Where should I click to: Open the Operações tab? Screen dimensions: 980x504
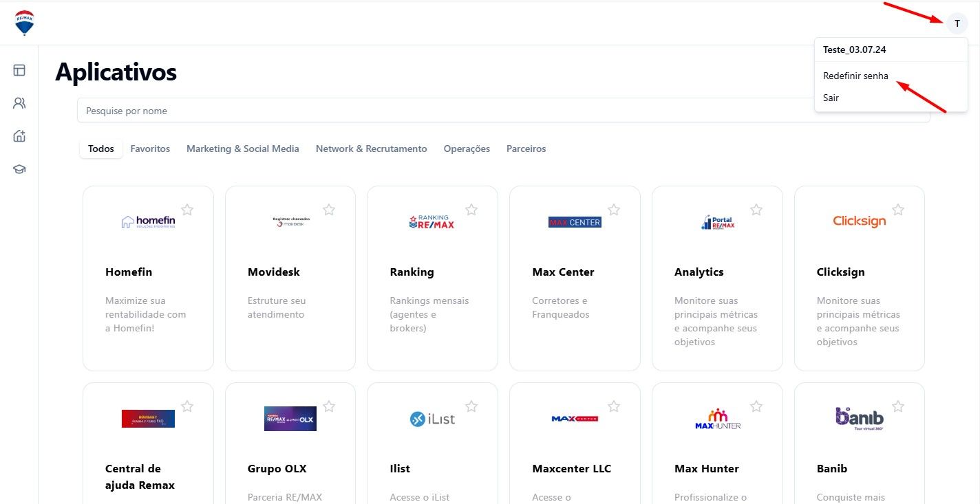(x=467, y=149)
